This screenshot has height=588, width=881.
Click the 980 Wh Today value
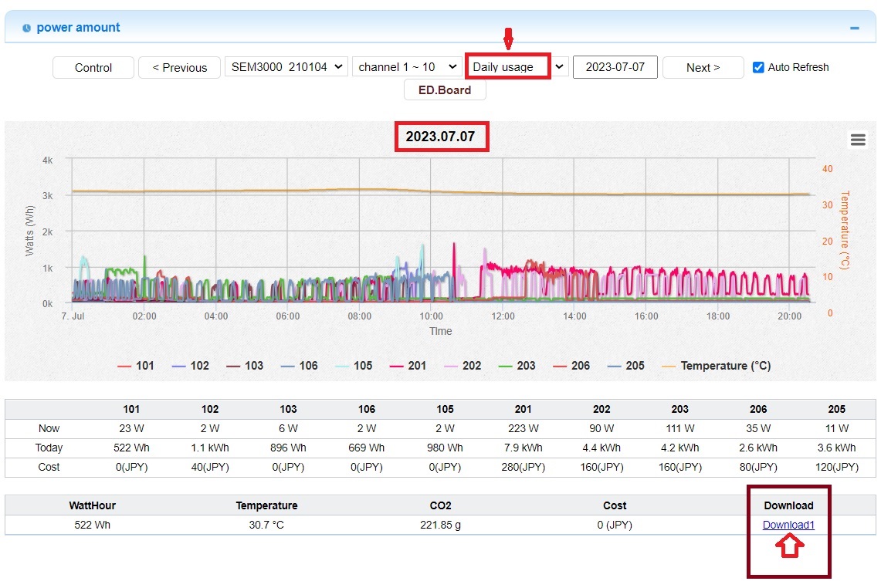[445, 448]
